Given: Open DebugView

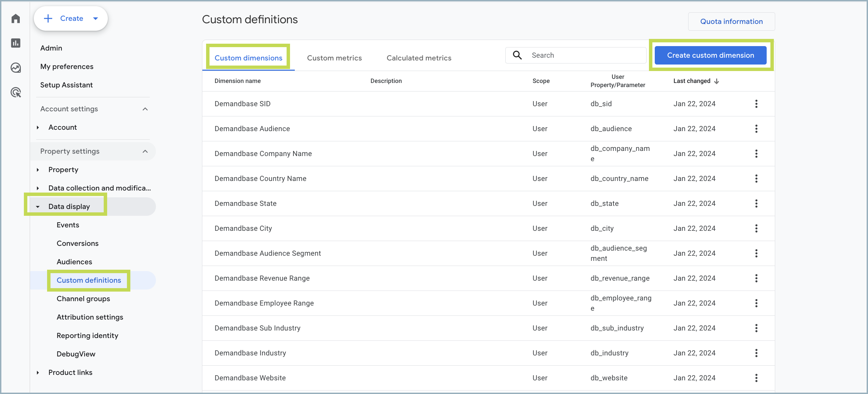Looking at the screenshot, I should tap(76, 354).
